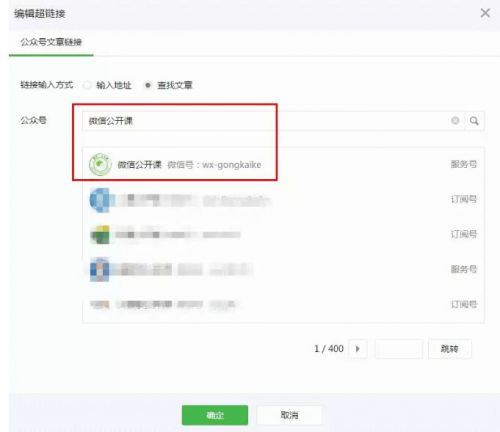Screen dimensions: 500x432
Task: Go to next page with the arrow button
Action: click(358, 349)
